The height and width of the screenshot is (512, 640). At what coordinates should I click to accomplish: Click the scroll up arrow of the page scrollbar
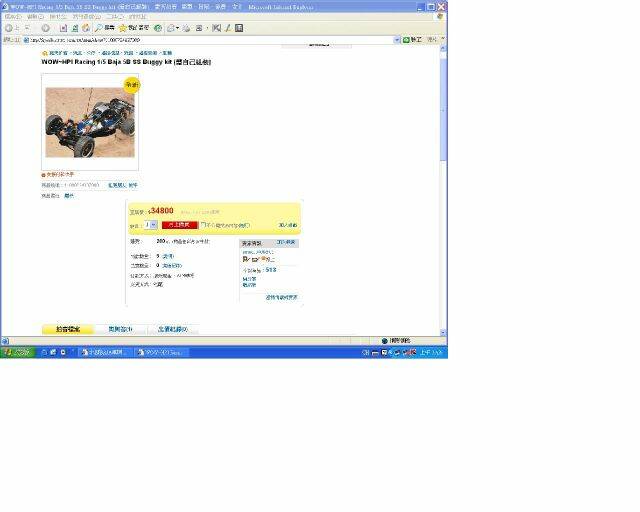click(x=443, y=48)
